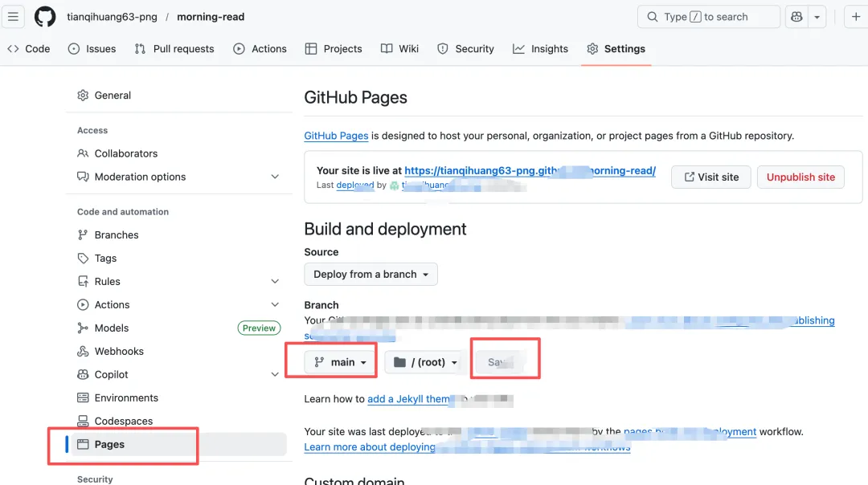Click the Projects table icon in tab
Viewport: 868px width, 485px height.
click(x=311, y=49)
